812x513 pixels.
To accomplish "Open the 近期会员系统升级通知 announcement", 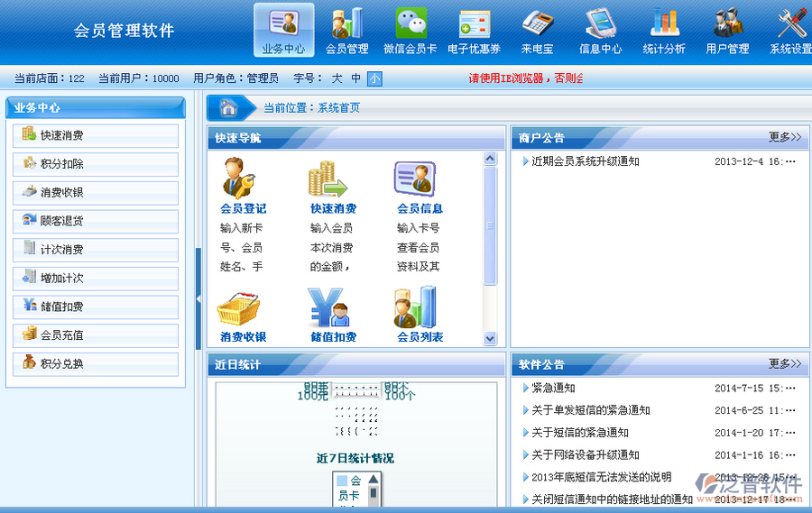I will coord(585,161).
